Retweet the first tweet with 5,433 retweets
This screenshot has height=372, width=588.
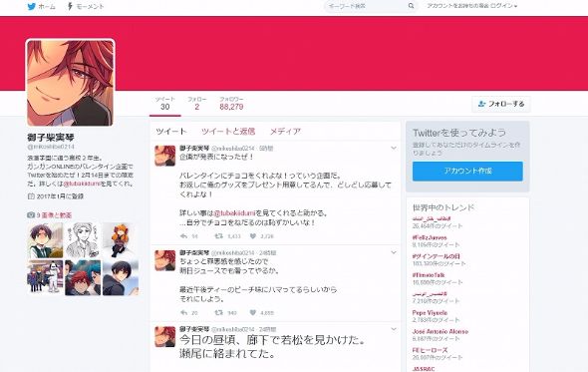[x=218, y=236]
